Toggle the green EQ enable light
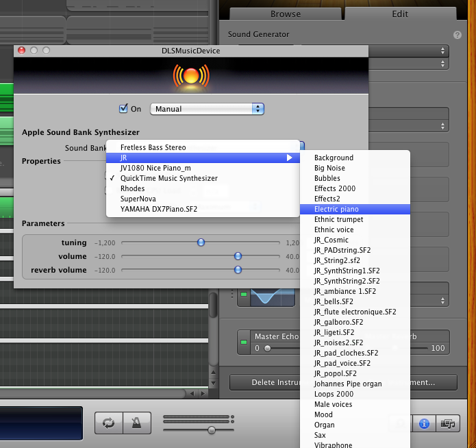 (x=243, y=295)
